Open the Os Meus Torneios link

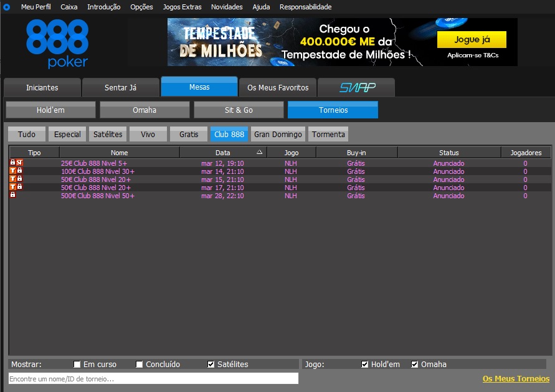click(x=516, y=378)
